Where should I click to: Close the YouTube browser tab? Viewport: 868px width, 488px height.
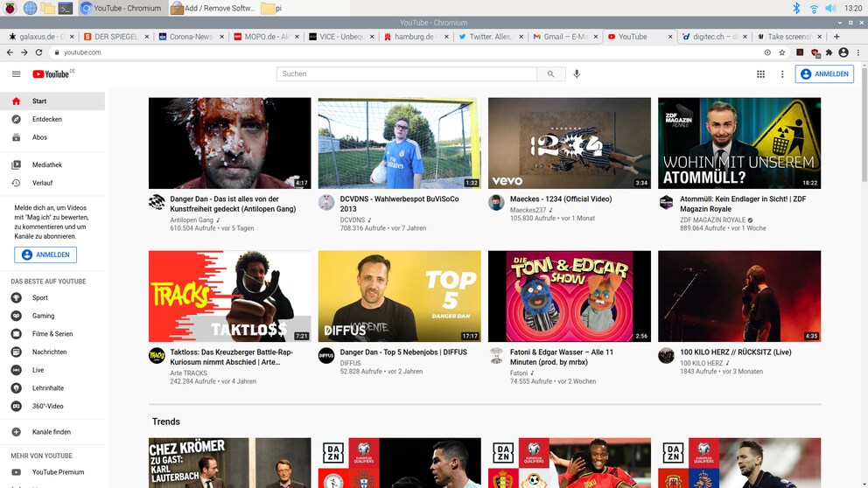[x=670, y=37]
